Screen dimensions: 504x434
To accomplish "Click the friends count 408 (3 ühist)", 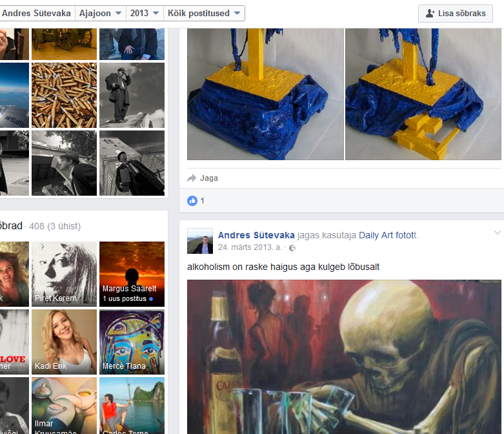I will 55,226.
